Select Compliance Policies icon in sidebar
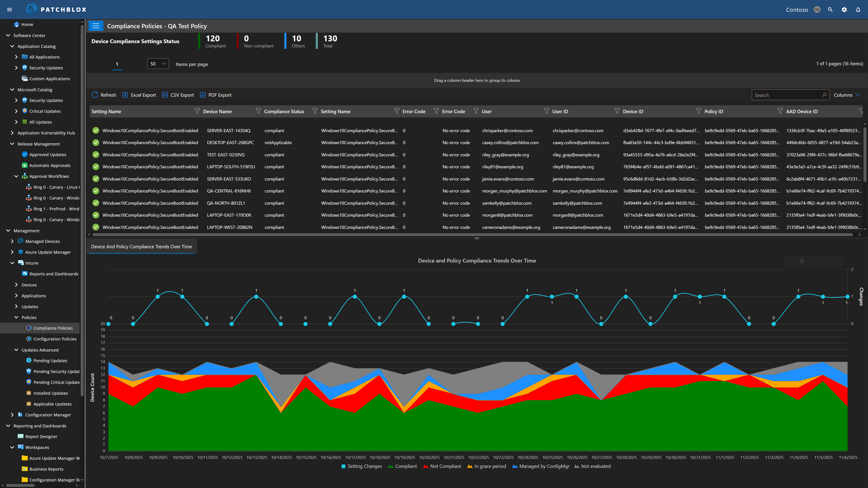 (x=29, y=328)
